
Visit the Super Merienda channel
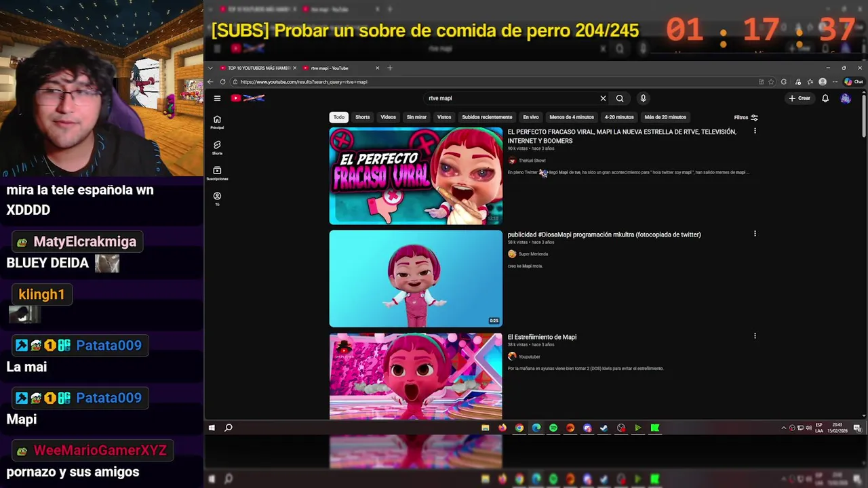533,254
